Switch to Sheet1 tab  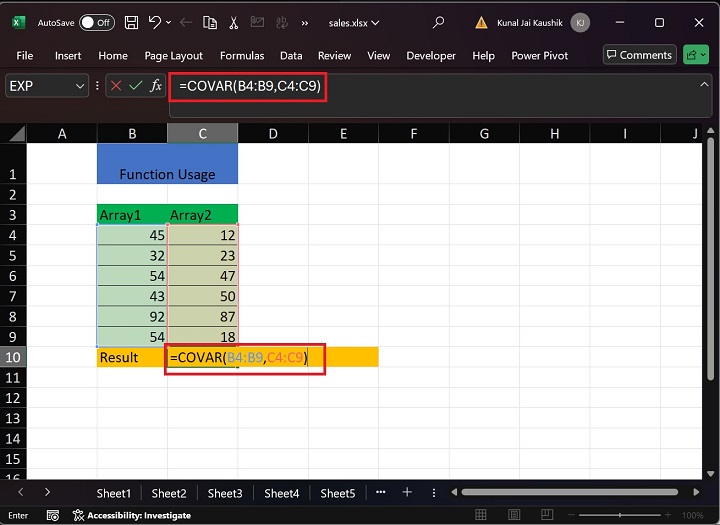[x=113, y=493]
